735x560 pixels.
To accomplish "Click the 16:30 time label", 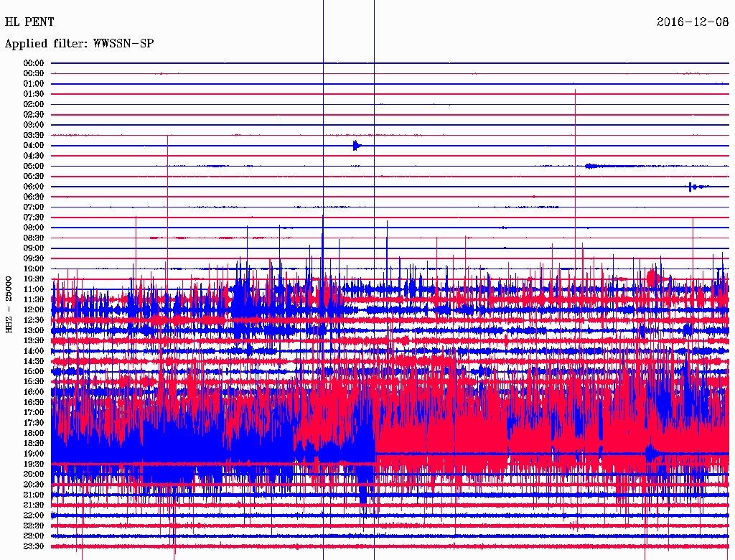I will (34, 402).
